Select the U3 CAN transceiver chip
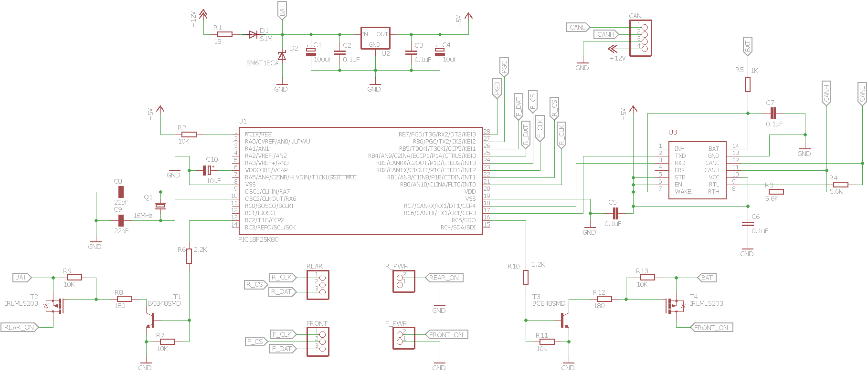868x373 pixels. 697,170
